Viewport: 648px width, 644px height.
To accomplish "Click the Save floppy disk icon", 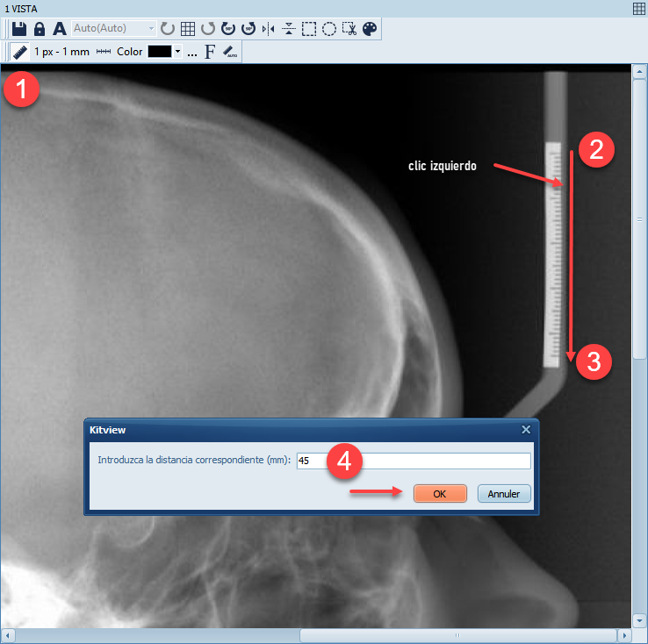I will pyautogui.click(x=19, y=29).
